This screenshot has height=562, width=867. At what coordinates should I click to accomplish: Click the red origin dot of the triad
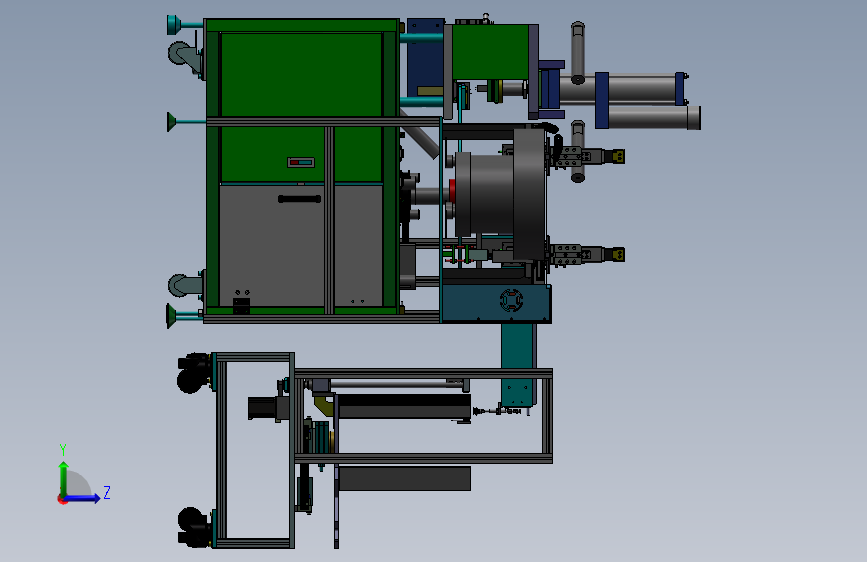pos(61,499)
